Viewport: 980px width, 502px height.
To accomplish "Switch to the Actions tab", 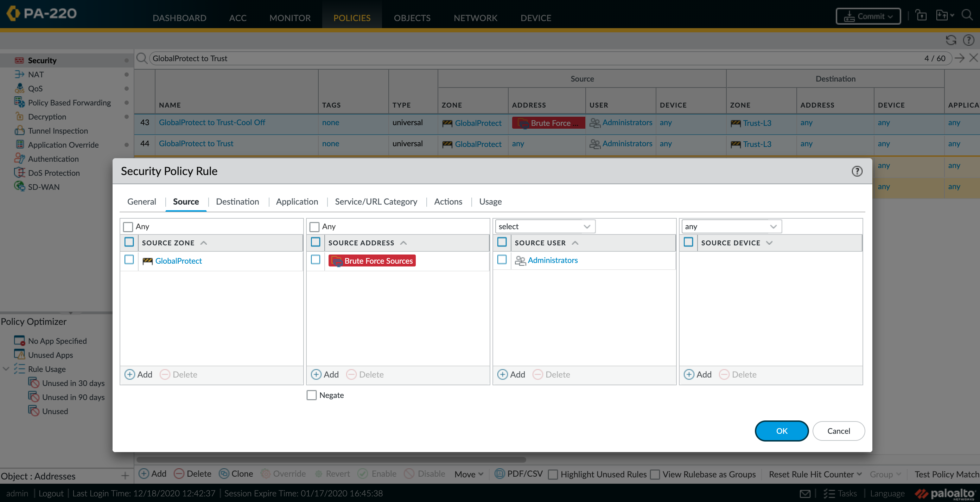I will point(448,201).
